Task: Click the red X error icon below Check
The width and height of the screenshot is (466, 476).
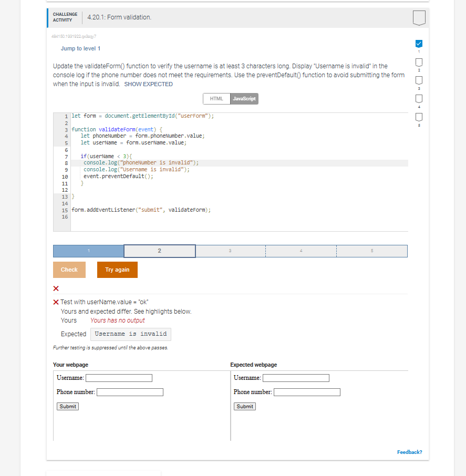Action: point(56,288)
